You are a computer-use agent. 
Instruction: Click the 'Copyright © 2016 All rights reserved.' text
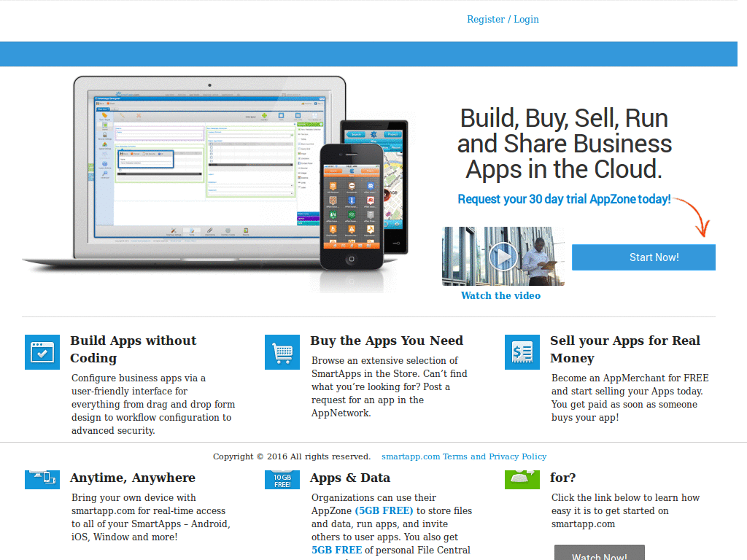[x=292, y=456]
